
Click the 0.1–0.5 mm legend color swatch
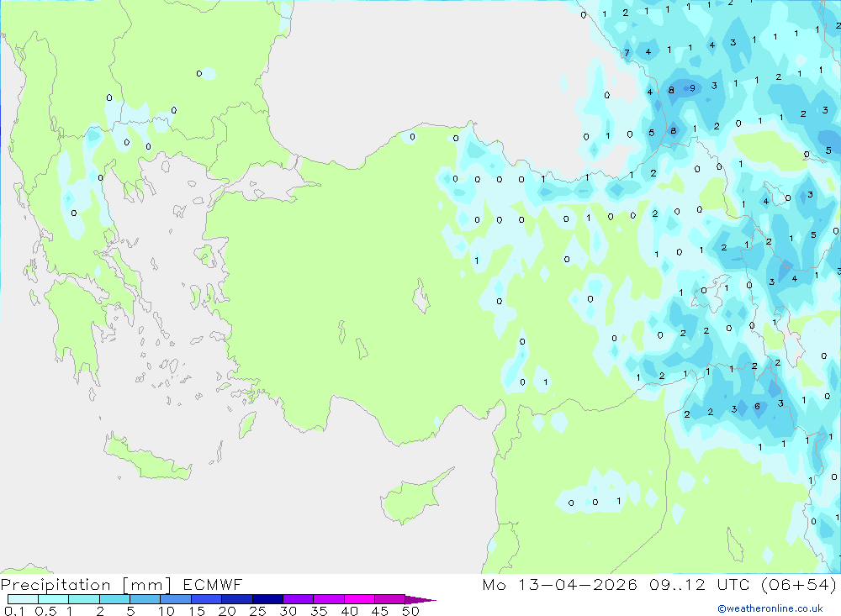(23, 599)
